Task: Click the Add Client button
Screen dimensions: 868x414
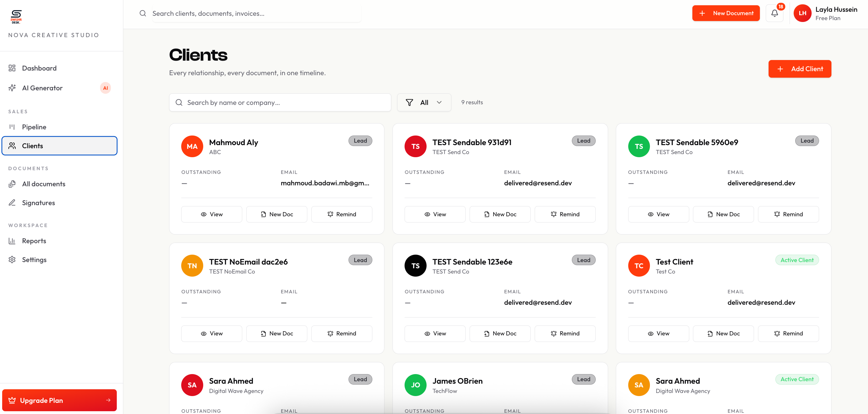Action: (x=800, y=69)
